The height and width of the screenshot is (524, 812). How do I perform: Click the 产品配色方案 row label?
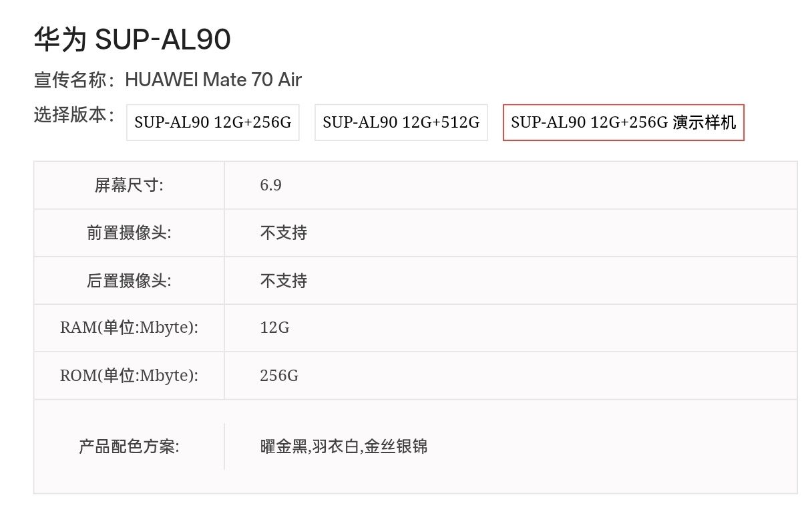pos(129,446)
